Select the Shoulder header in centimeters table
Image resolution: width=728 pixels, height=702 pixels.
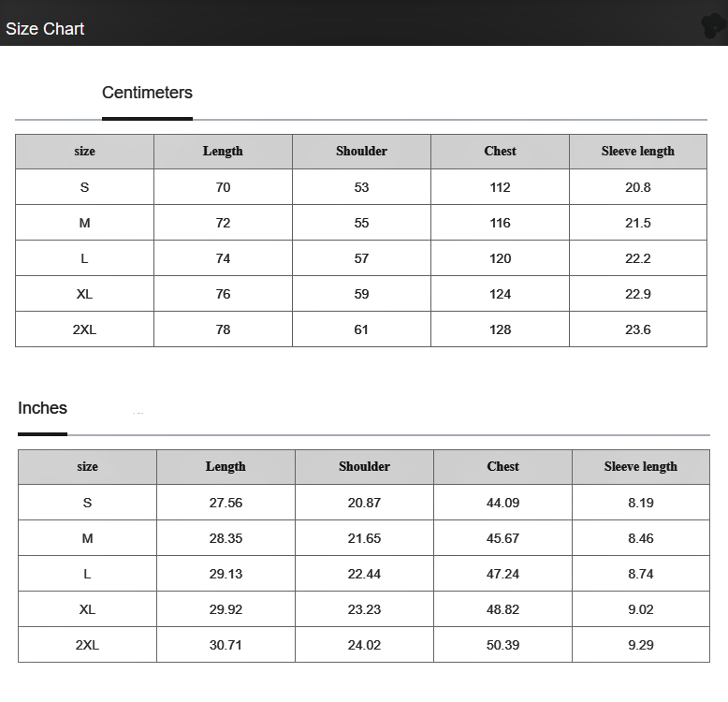point(361,152)
